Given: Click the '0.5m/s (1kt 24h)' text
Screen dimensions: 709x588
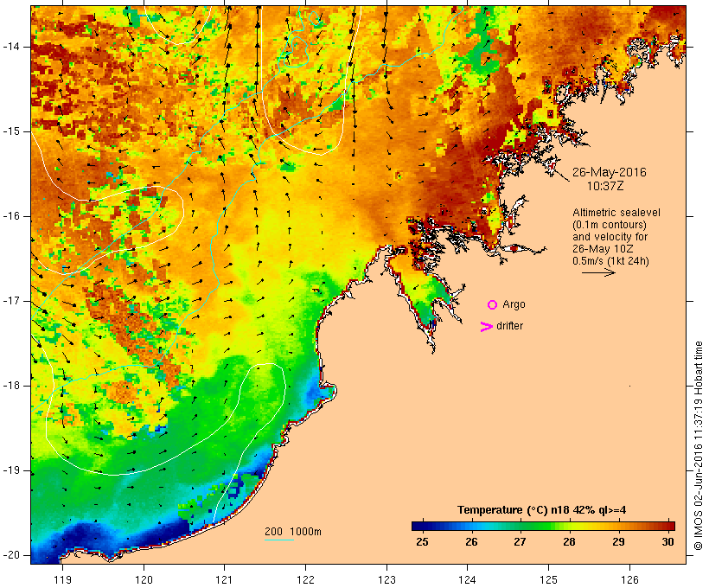Looking at the screenshot, I should click(x=610, y=261).
